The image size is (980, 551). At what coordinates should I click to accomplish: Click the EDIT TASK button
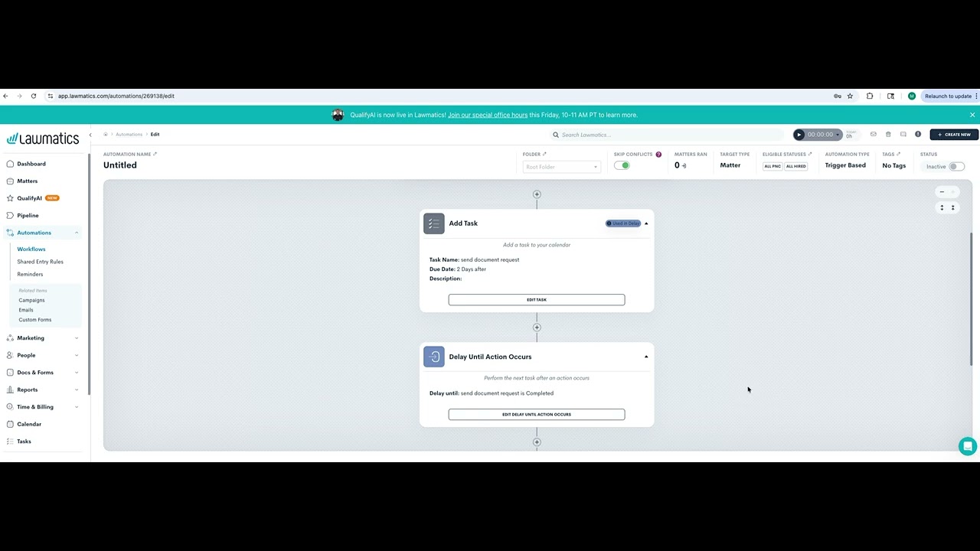click(x=537, y=300)
